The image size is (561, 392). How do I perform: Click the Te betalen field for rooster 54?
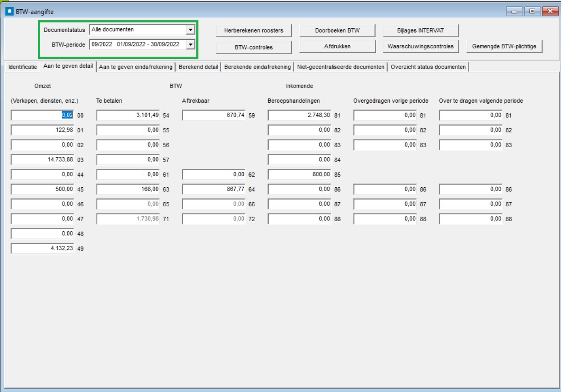(x=128, y=115)
